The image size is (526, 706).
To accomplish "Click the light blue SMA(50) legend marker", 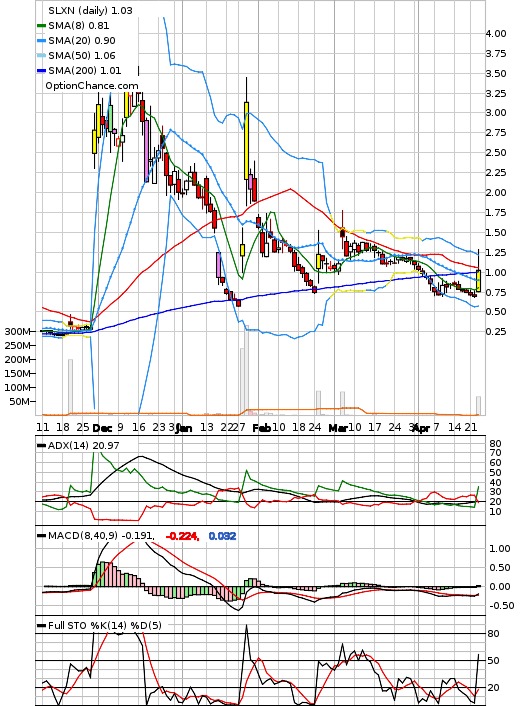I will [x=41, y=56].
